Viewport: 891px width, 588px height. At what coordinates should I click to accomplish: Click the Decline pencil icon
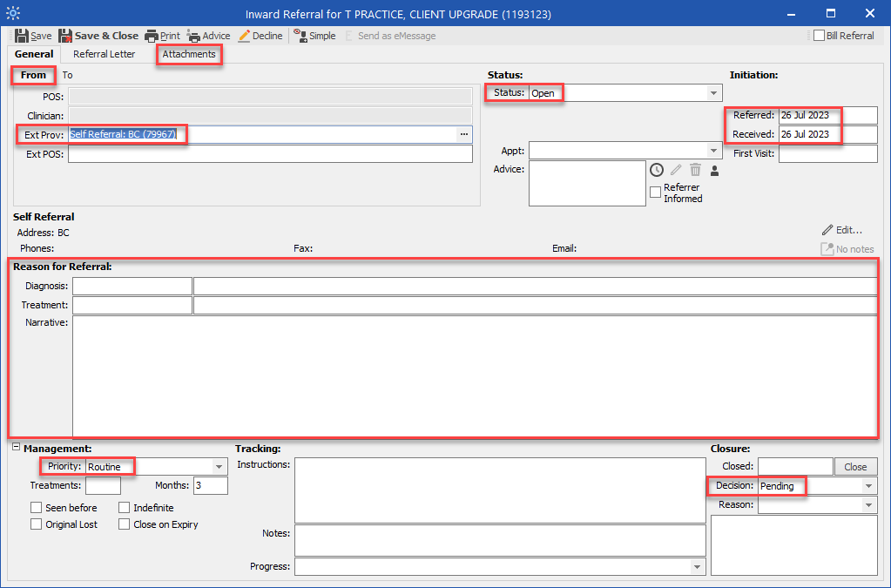point(245,36)
